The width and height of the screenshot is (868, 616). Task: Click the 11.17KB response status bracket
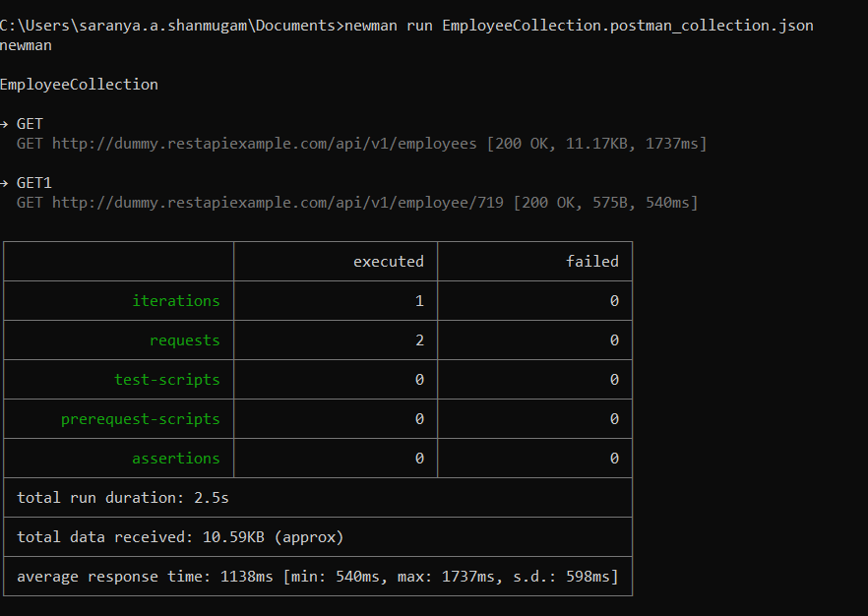(x=596, y=144)
